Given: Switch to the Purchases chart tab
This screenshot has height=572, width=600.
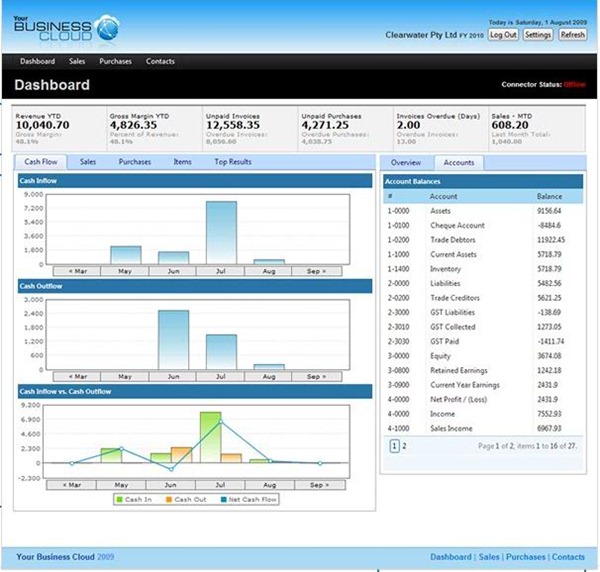Looking at the screenshot, I should 135,162.
